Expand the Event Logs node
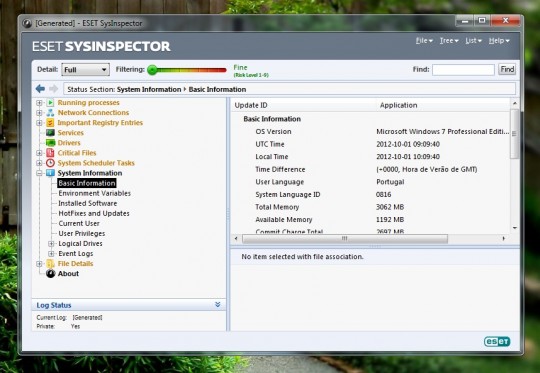 point(51,253)
